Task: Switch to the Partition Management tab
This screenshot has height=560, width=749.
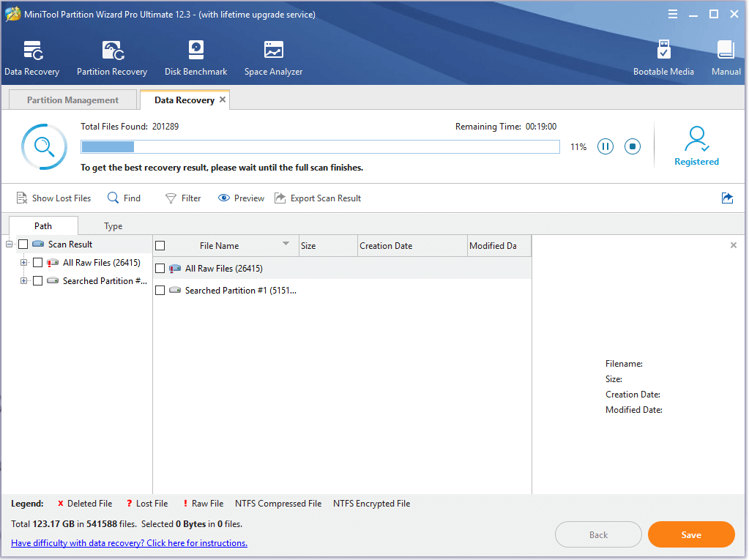Action: point(72,100)
